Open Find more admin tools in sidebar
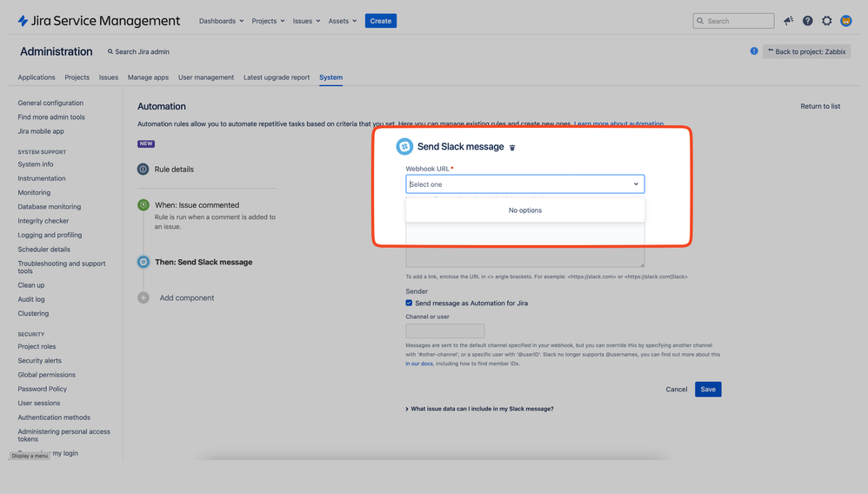Viewport: 868px width, 494px height. coord(51,117)
